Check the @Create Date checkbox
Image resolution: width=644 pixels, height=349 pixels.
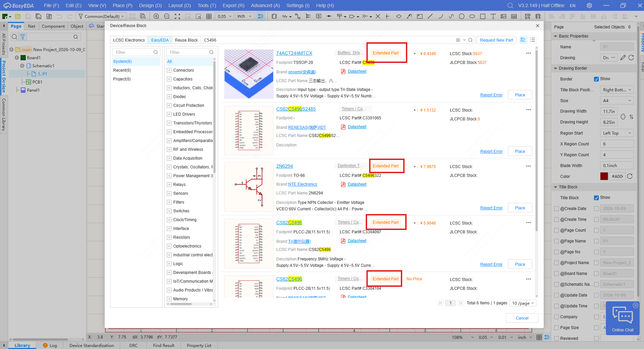pyautogui.click(x=557, y=209)
